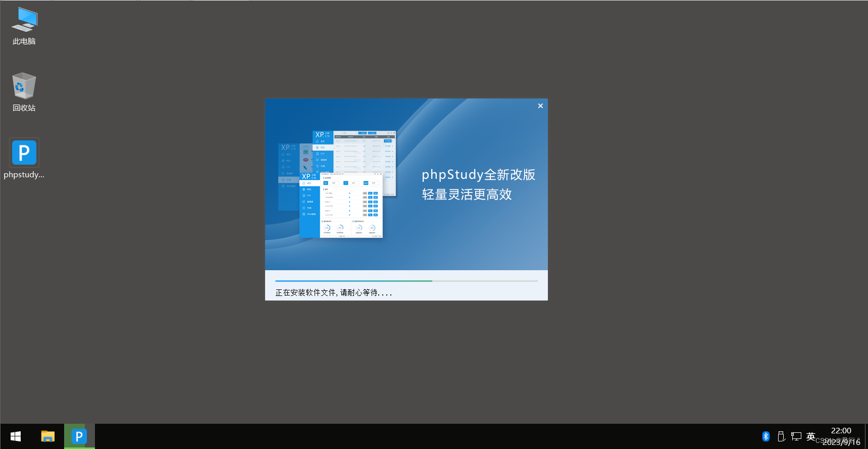Image resolution: width=868 pixels, height=449 pixels.
Task: Open File Explorer from the taskbar
Action: tap(48, 436)
